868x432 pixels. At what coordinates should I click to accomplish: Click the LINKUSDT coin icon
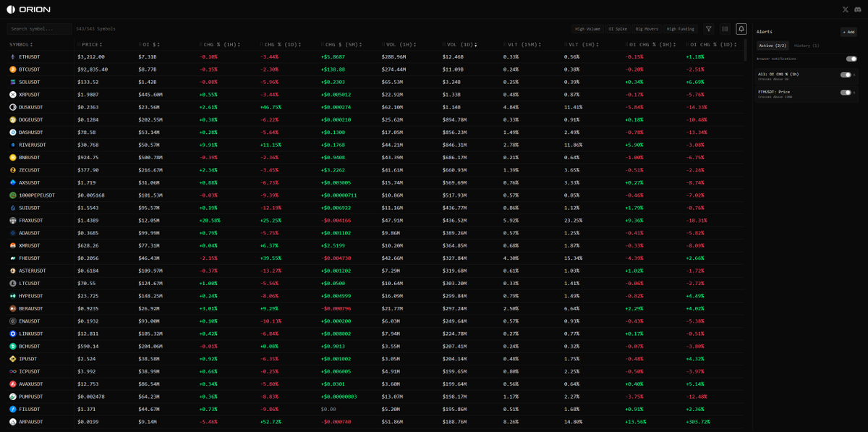[13, 334]
